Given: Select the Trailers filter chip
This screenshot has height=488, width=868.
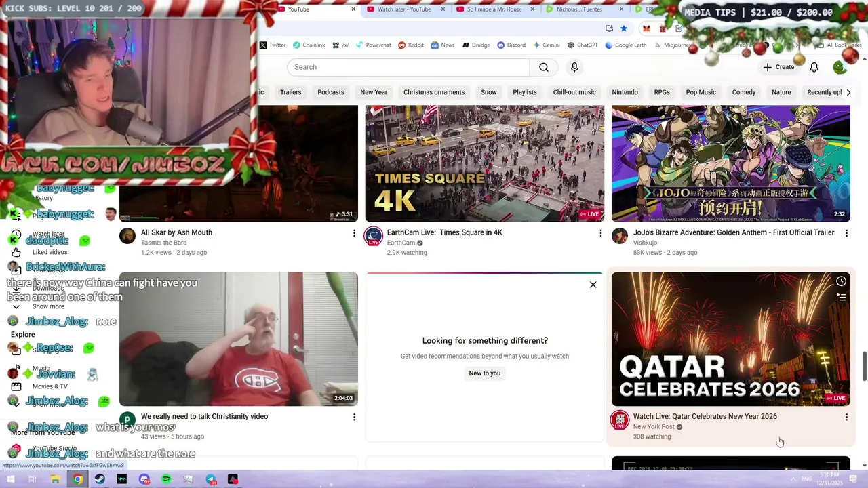Looking at the screenshot, I should (290, 92).
